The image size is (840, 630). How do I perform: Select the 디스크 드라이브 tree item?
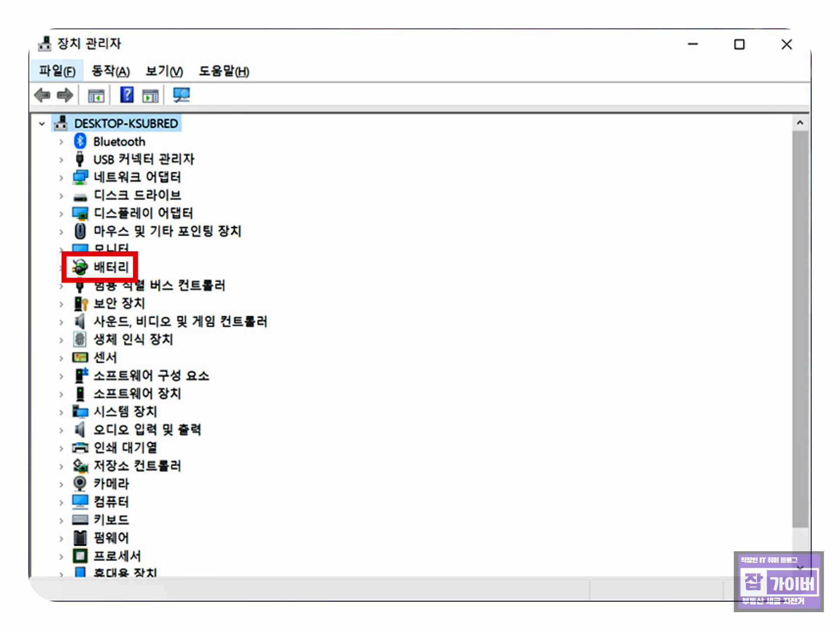pyautogui.click(x=137, y=195)
